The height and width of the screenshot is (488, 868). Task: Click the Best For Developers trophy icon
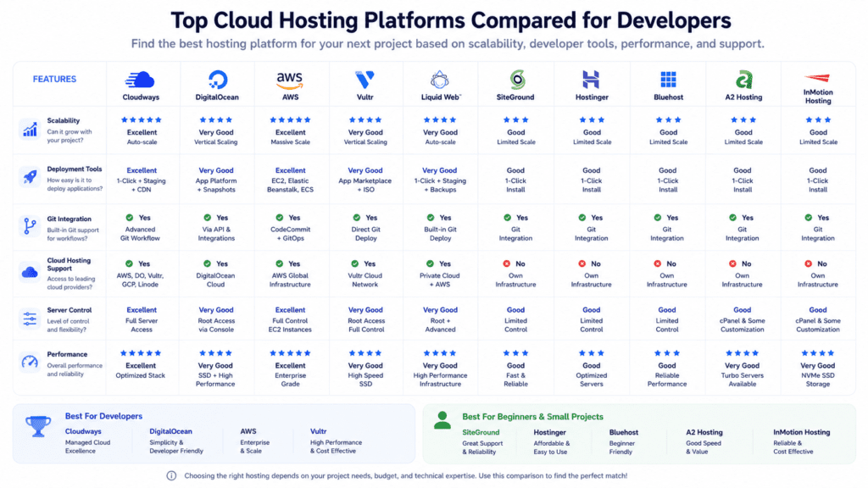pyautogui.click(x=38, y=426)
